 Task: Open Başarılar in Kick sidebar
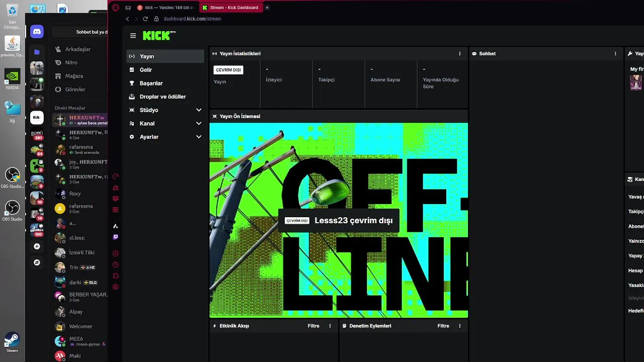point(165,83)
